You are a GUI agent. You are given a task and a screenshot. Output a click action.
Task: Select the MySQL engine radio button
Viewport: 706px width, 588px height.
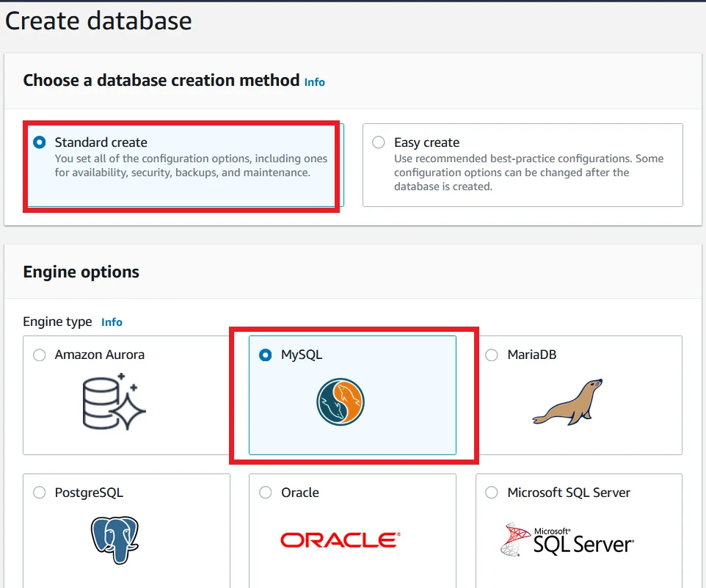click(x=266, y=355)
